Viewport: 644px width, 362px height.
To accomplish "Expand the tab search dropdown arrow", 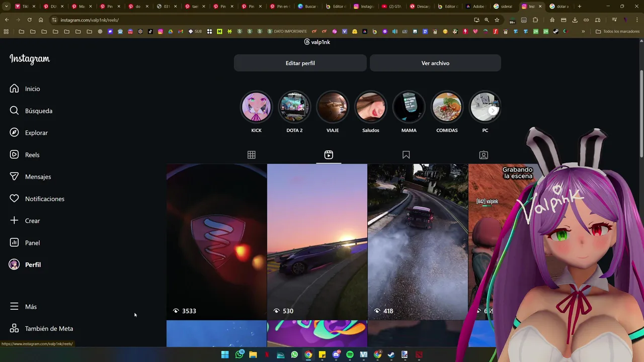I will 7,7.
